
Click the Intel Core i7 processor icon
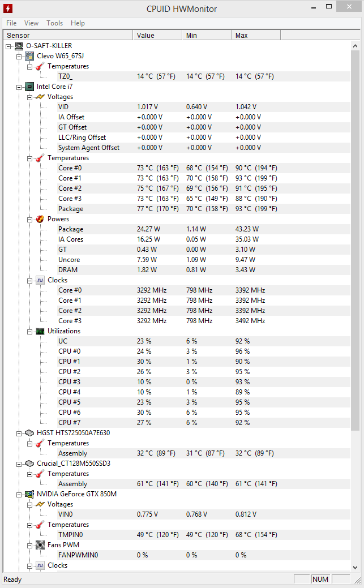(x=29, y=87)
